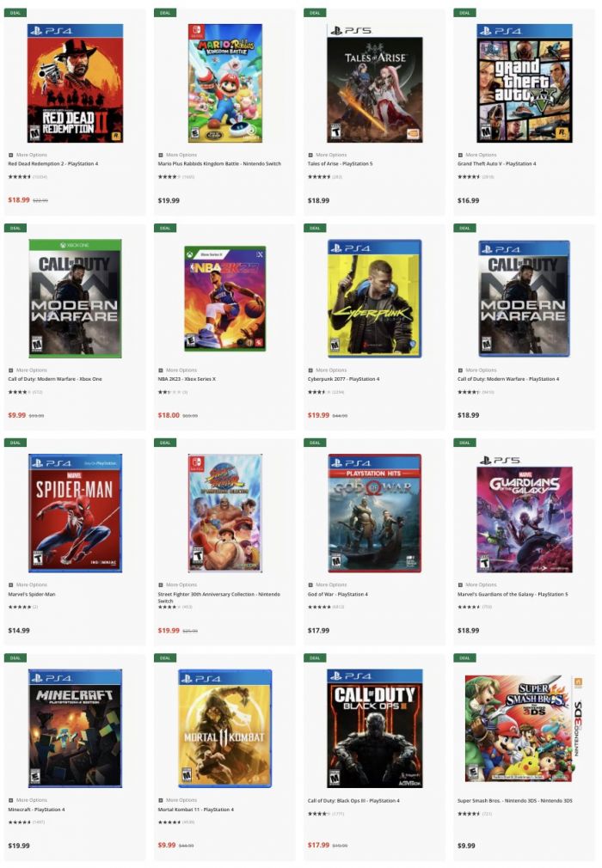Click the DEAL badge on the Red Dead Redemption 2 card
The image size is (602, 868).
[x=15, y=13]
